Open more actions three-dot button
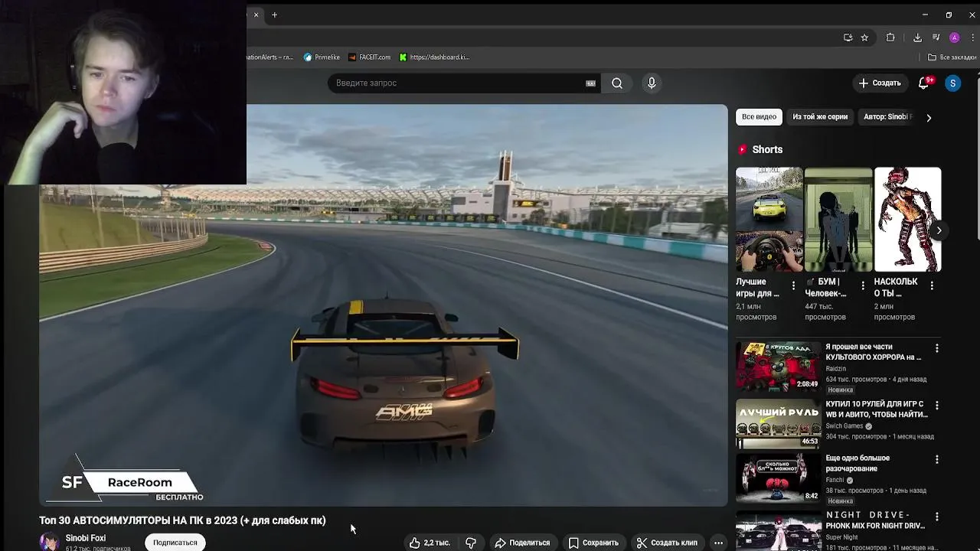Viewport: 980px width, 551px height. coord(718,543)
